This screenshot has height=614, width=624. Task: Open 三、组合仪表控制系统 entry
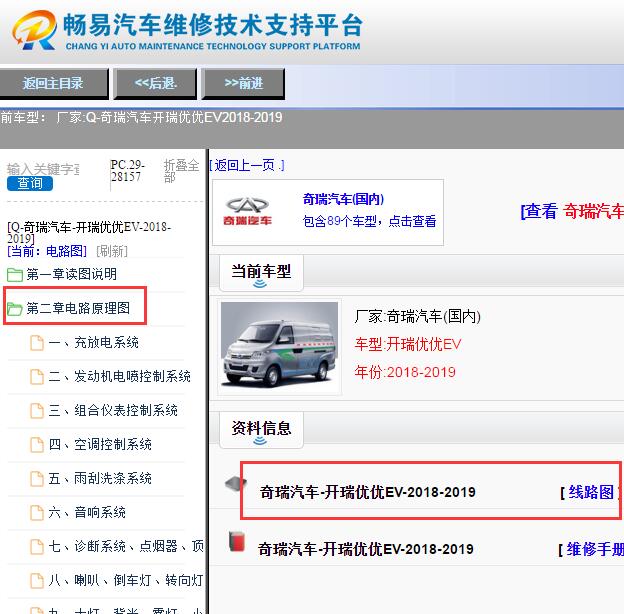113,410
